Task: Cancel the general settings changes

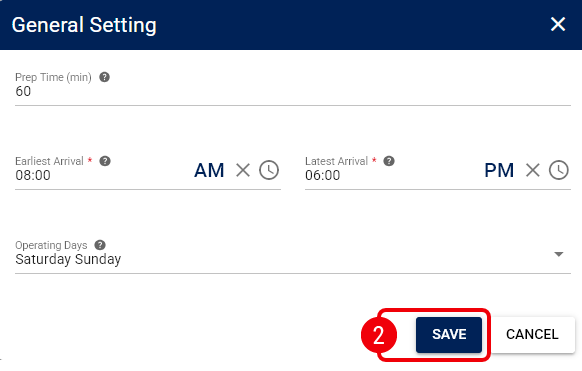Action: [x=532, y=335]
